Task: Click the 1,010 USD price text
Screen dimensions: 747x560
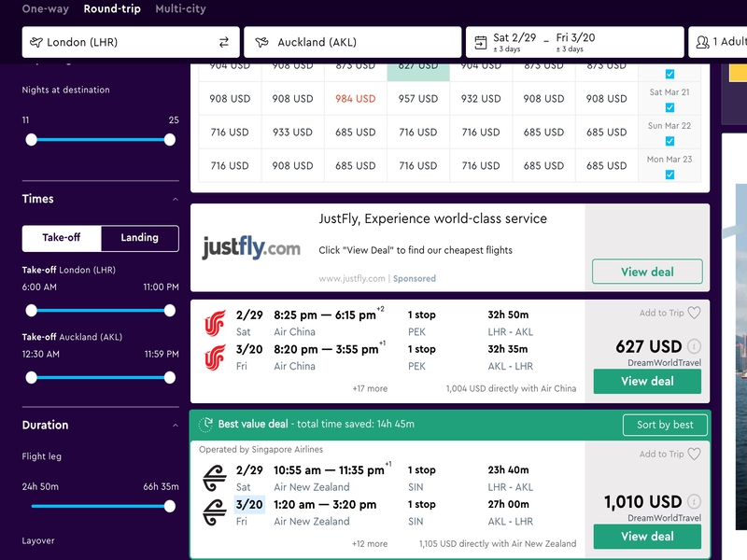Action: [643, 501]
